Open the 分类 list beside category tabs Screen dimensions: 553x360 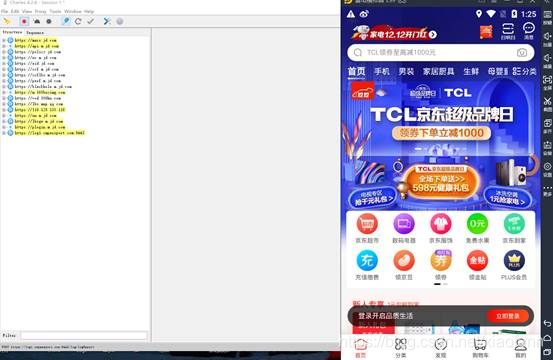point(524,72)
